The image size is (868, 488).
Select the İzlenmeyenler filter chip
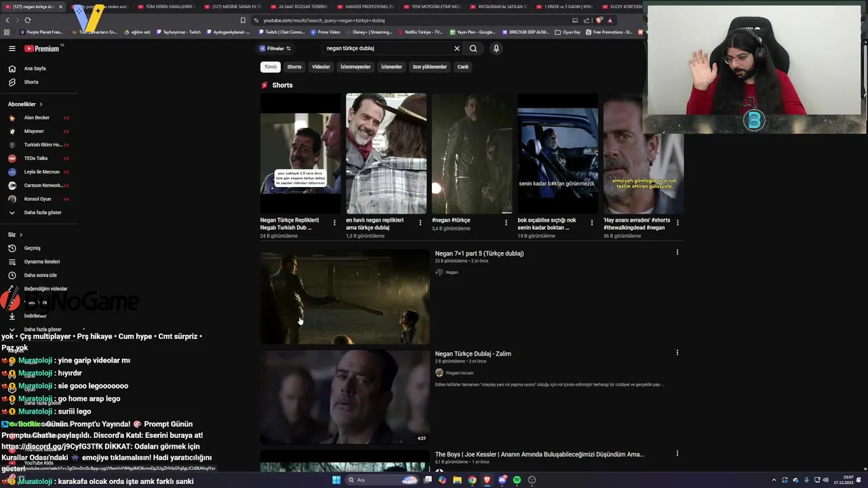355,67
